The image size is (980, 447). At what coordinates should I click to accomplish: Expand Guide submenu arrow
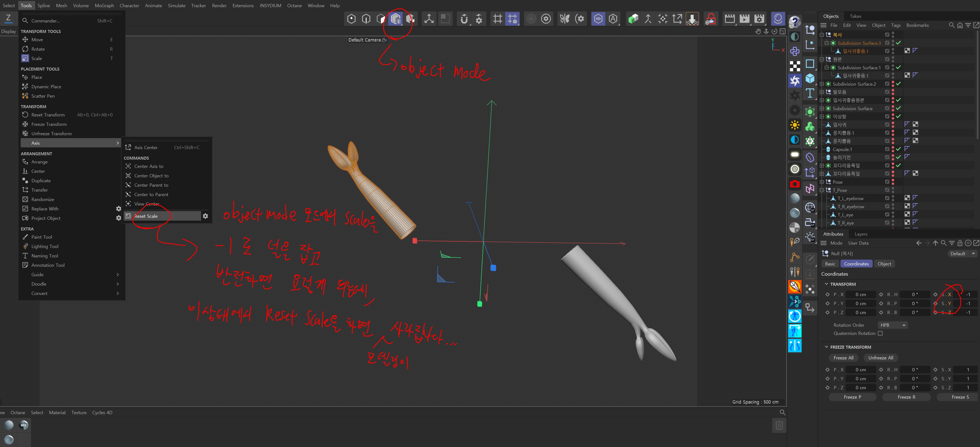(x=117, y=275)
